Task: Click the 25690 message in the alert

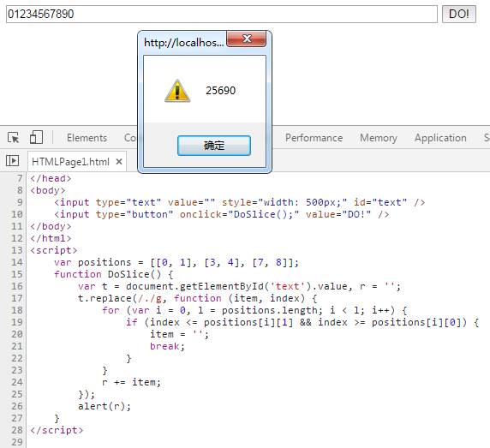Action: coord(221,91)
